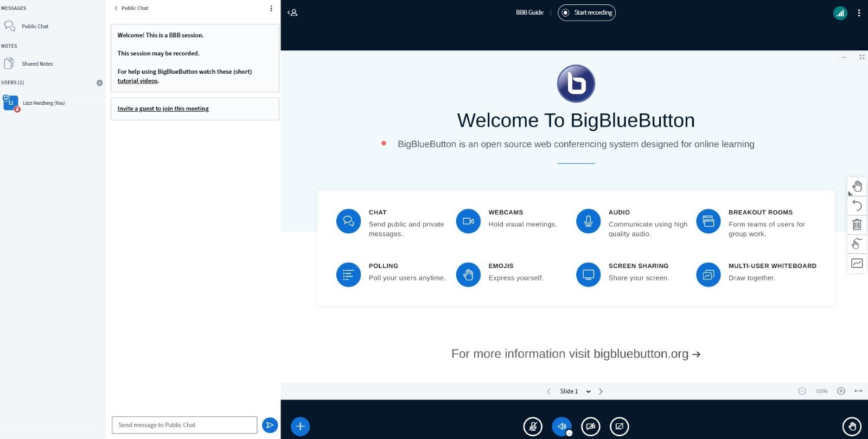Open the main options menu
The width and height of the screenshot is (868, 439).
click(x=859, y=13)
